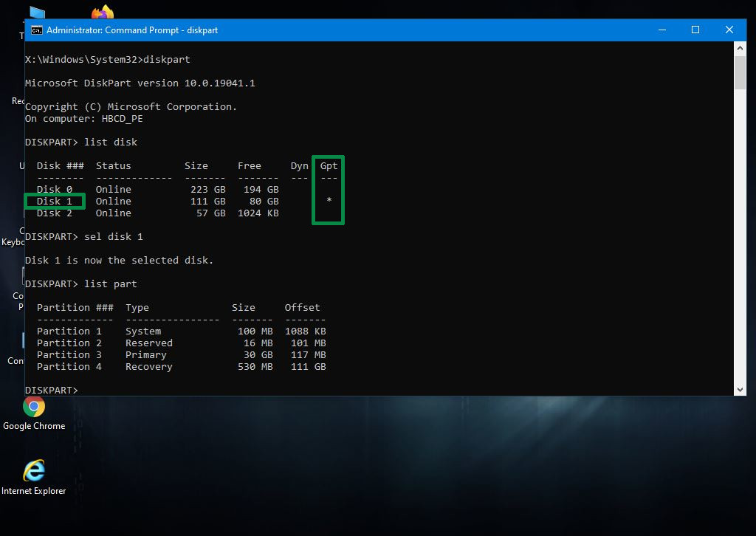This screenshot has height=536, width=756.
Task: Click the Firefox icon behind the window
Action: click(x=103, y=14)
